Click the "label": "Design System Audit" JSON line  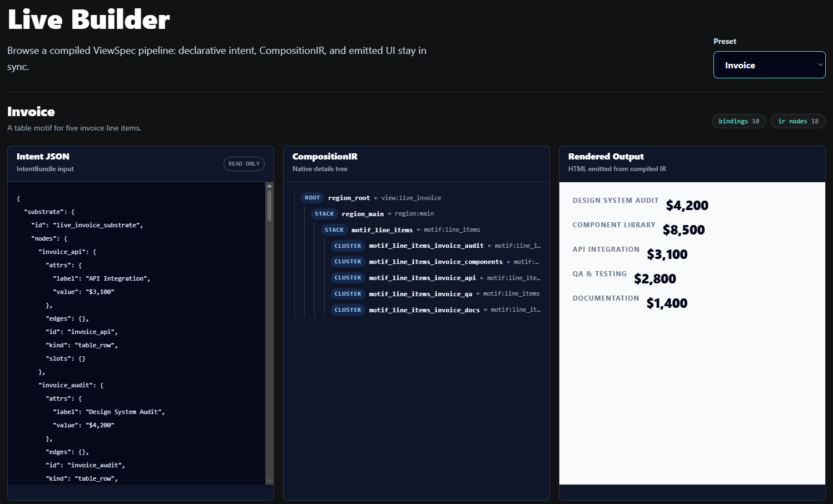[x=109, y=412]
